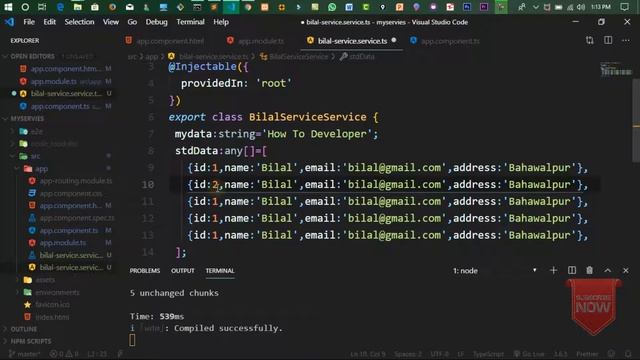Open Word from the taskbar
The height and width of the screenshot is (360, 640).
[x=349, y=7]
